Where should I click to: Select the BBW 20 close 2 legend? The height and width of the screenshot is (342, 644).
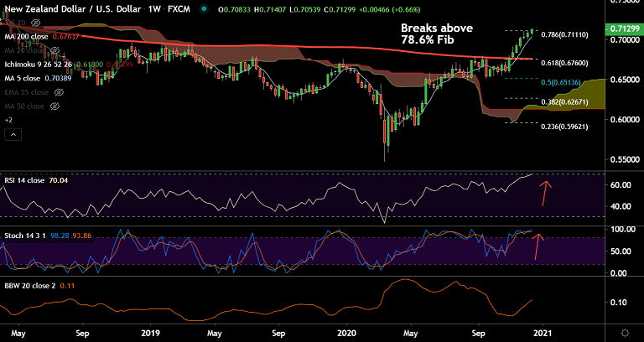29,285
